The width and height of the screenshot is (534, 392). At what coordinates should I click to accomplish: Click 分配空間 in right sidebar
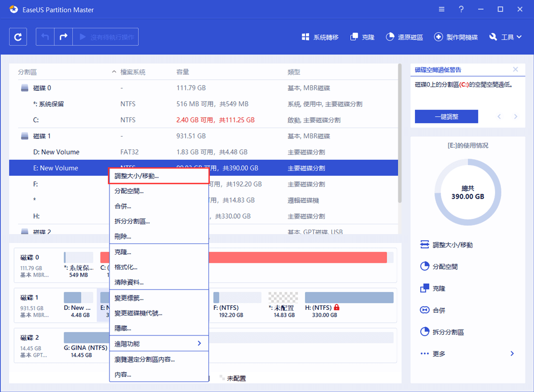(x=438, y=266)
